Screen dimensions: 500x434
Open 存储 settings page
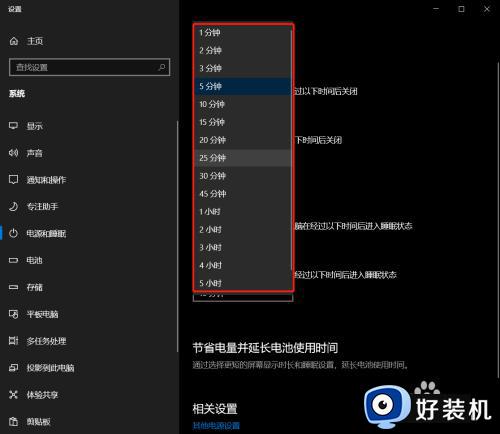(x=35, y=287)
